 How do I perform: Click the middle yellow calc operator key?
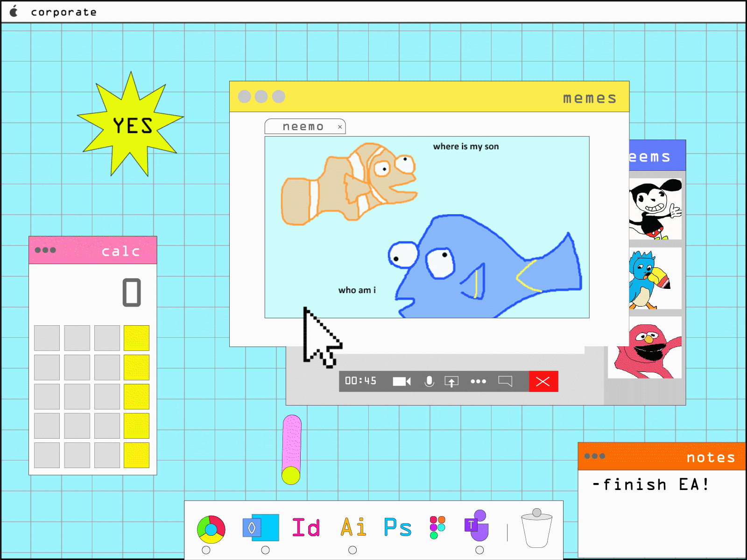[x=136, y=397]
